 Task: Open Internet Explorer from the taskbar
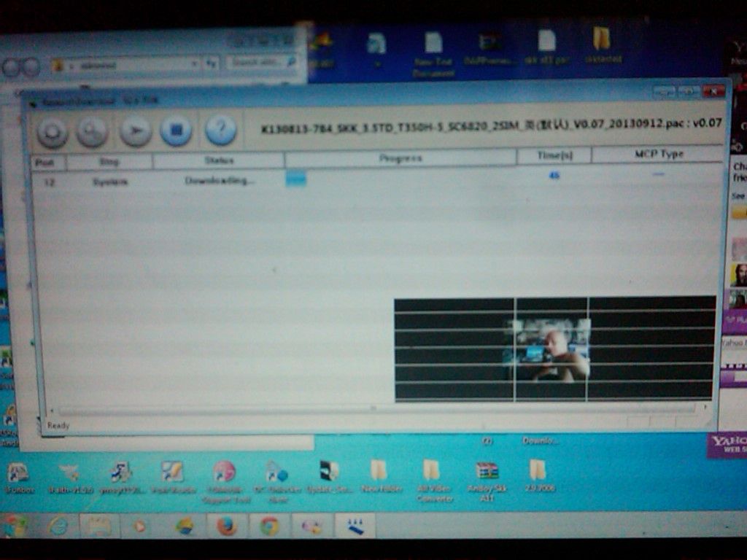(58, 525)
